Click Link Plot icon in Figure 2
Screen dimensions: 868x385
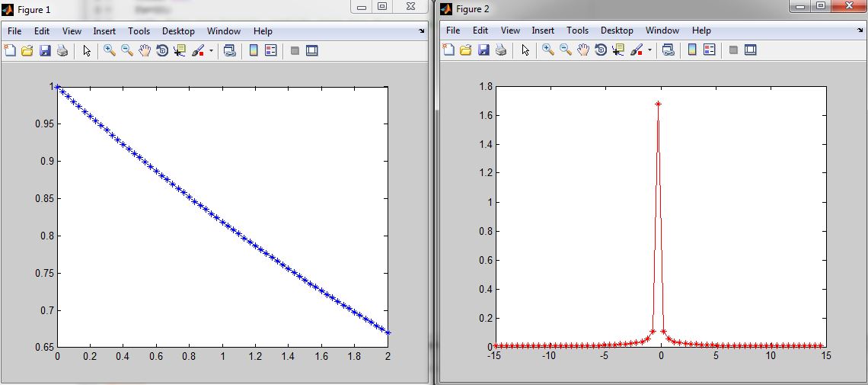(668, 50)
